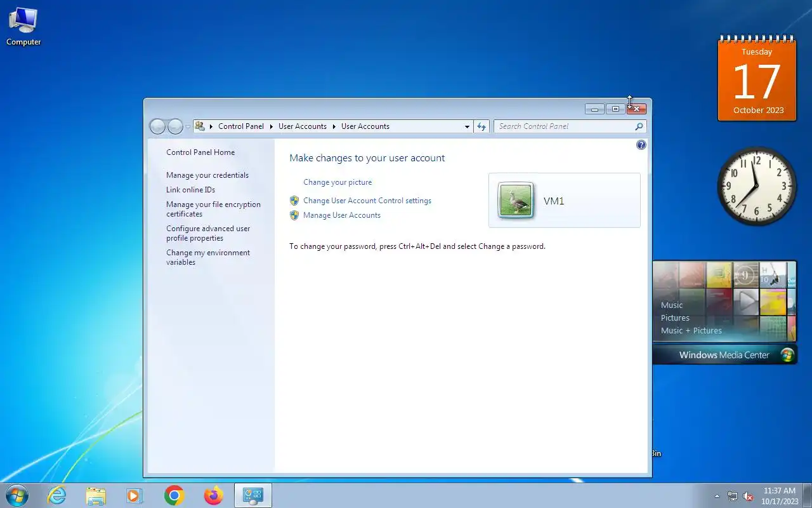Select the first User Accounts breadcrumb
The image size is (812, 508).
click(x=303, y=126)
